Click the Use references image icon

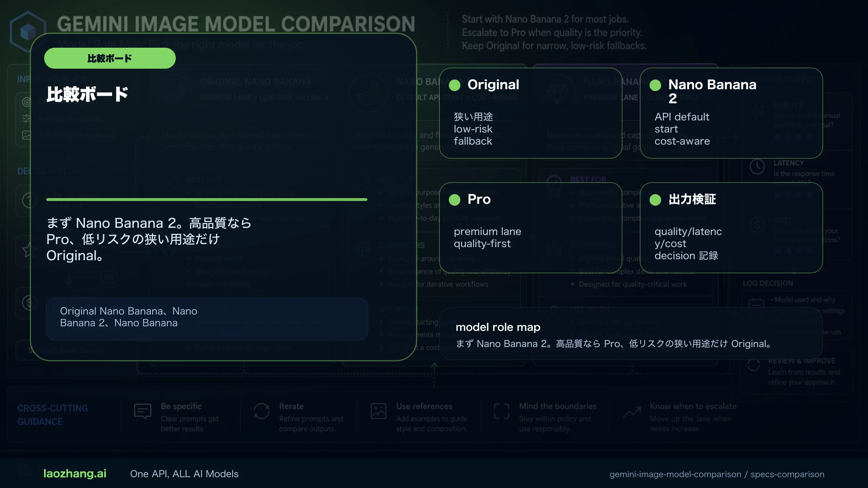point(378,411)
